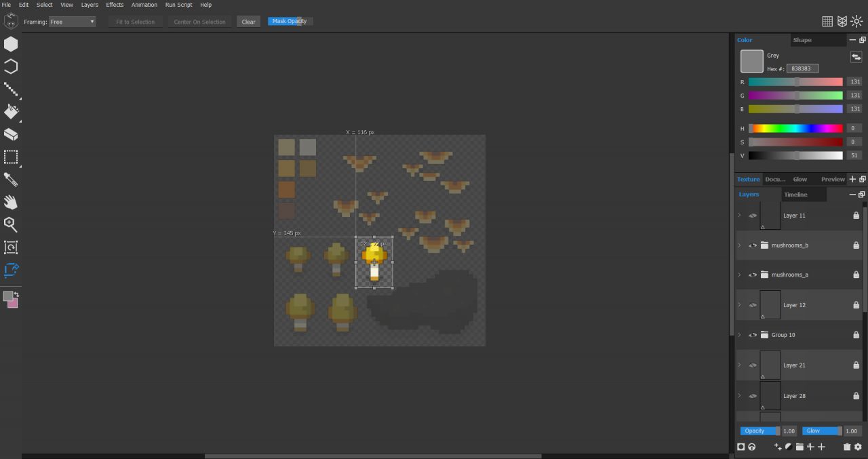
Task: Expand the mushrooms_a group
Action: click(x=738, y=275)
